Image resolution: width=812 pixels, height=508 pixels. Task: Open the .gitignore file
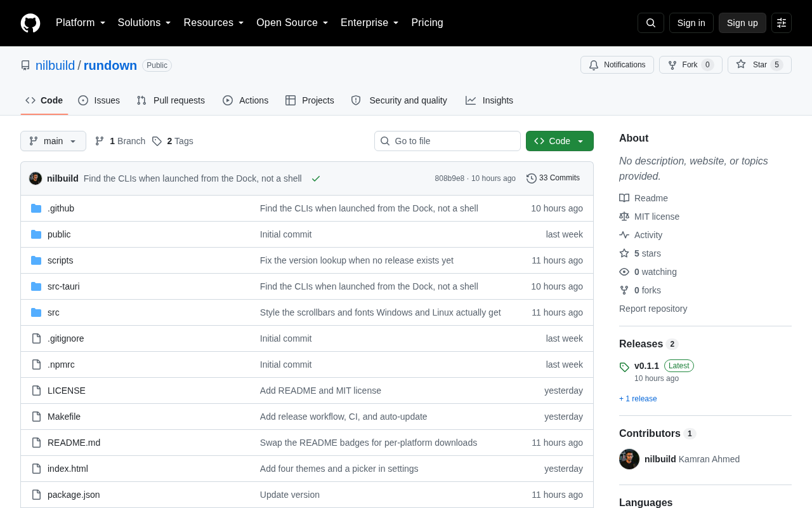[x=66, y=338]
